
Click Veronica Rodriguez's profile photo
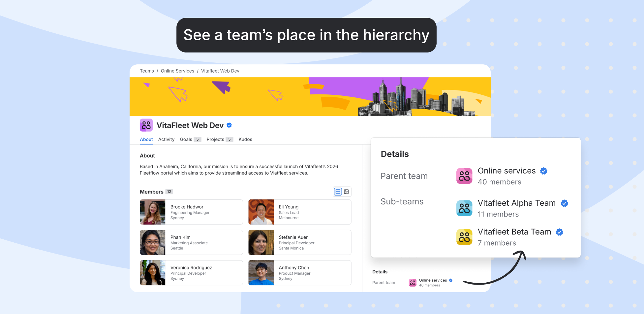[x=153, y=273]
